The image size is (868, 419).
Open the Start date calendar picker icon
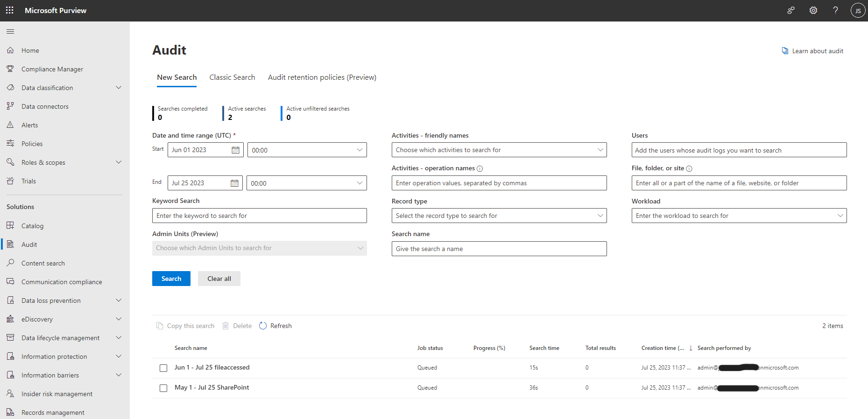tap(236, 150)
